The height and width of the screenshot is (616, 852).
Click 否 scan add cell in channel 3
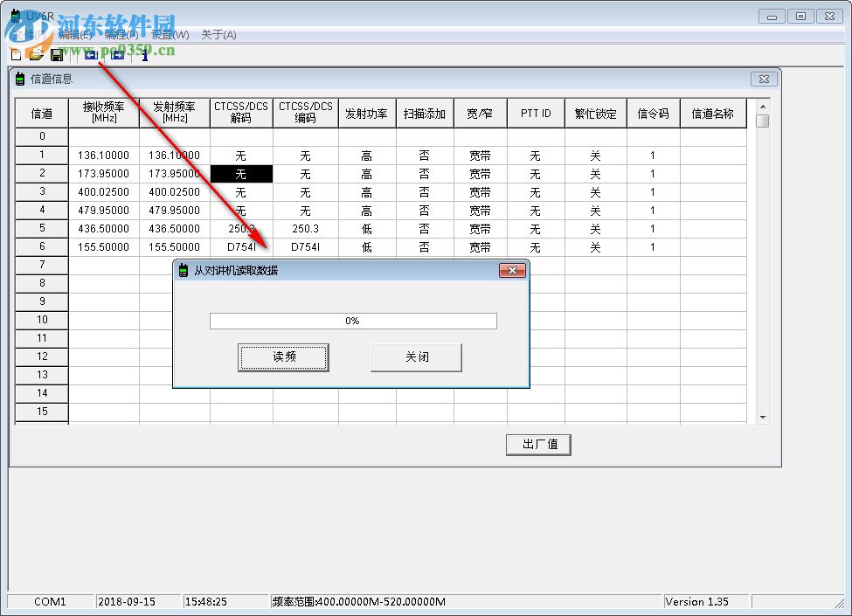[x=425, y=192]
